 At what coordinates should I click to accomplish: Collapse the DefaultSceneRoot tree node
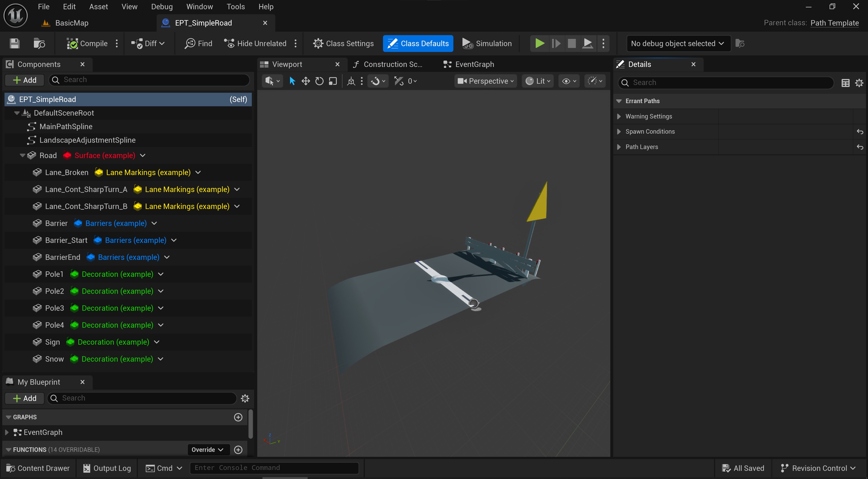tap(17, 113)
